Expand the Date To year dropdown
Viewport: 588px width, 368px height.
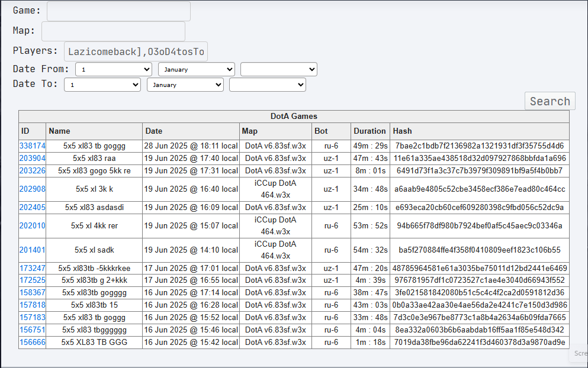coord(268,85)
